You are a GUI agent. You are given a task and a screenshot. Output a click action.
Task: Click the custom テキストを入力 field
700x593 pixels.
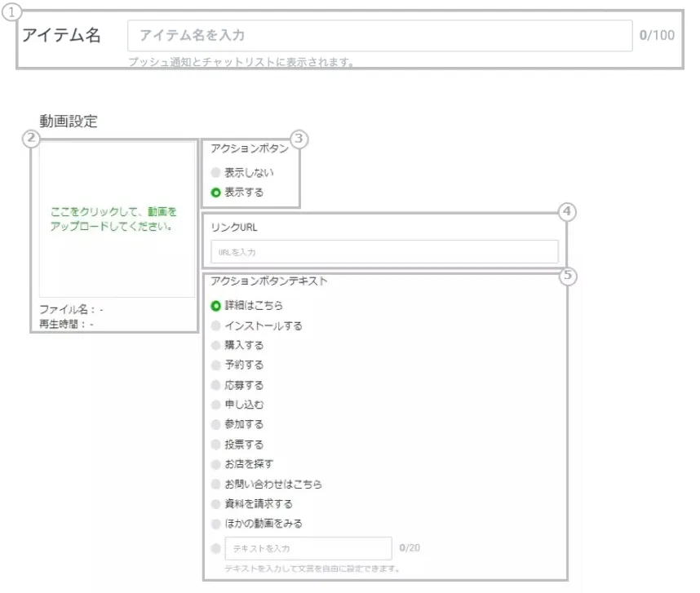(308, 548)
